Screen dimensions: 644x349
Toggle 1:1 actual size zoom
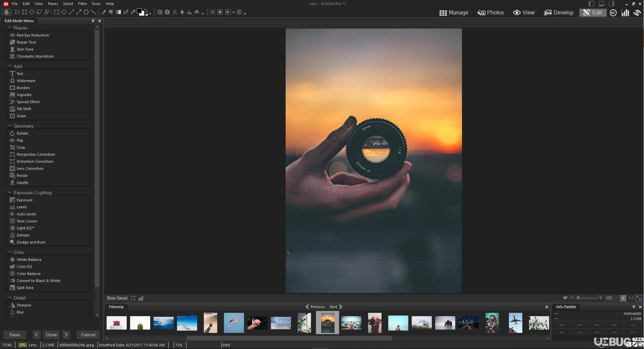coord(631,298)
